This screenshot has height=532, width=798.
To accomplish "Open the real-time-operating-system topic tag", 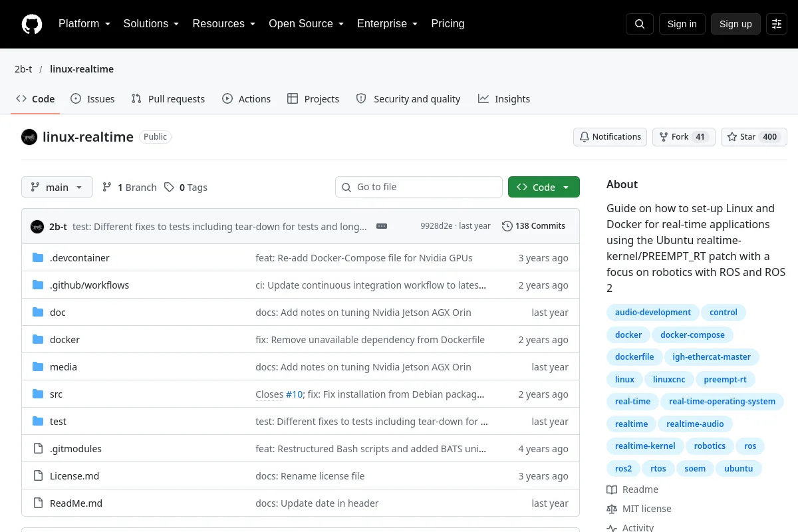I will coord(722,402).
